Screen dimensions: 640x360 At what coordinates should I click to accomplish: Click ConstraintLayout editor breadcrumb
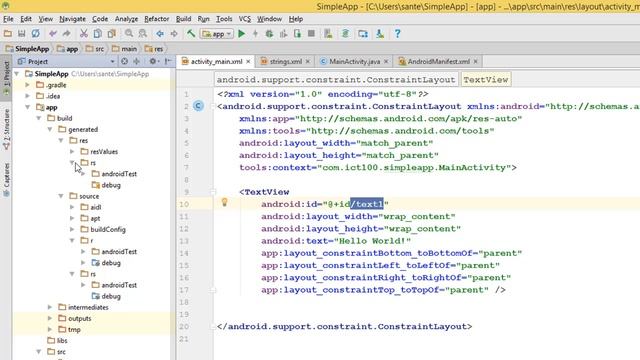(336, 80)
